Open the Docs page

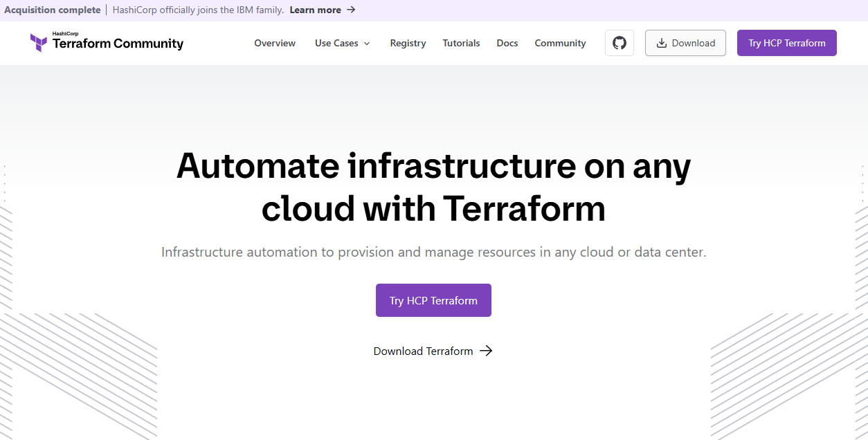(507, 43)
